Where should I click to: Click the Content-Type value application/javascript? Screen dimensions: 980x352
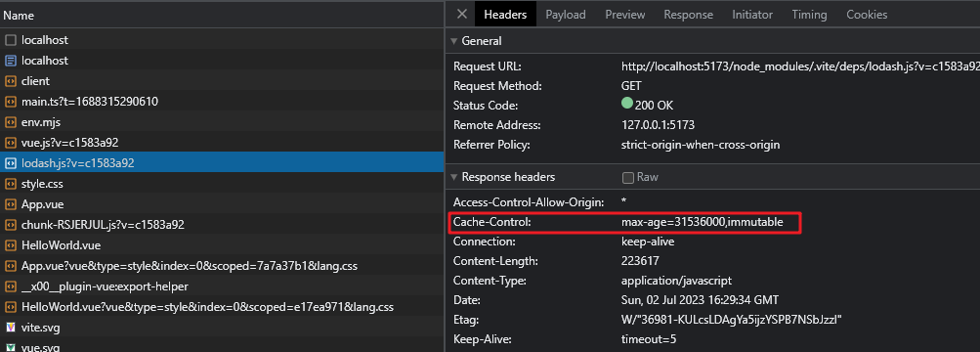pos(676,281)
